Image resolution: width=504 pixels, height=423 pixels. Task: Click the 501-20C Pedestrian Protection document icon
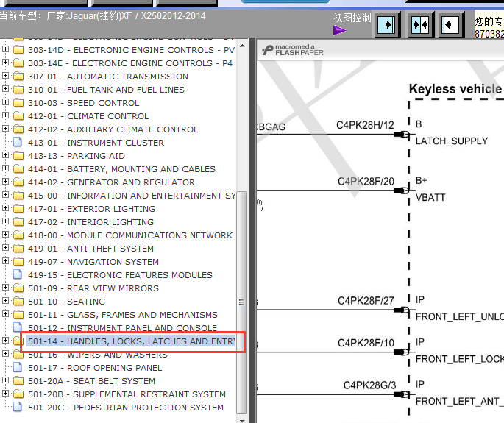[18, 407]
